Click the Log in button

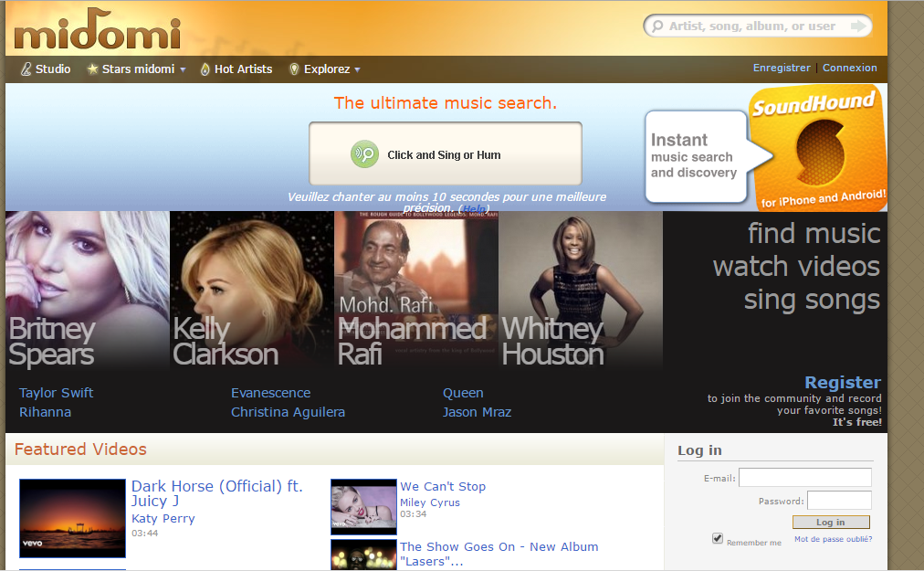click(x=831, y=522)
